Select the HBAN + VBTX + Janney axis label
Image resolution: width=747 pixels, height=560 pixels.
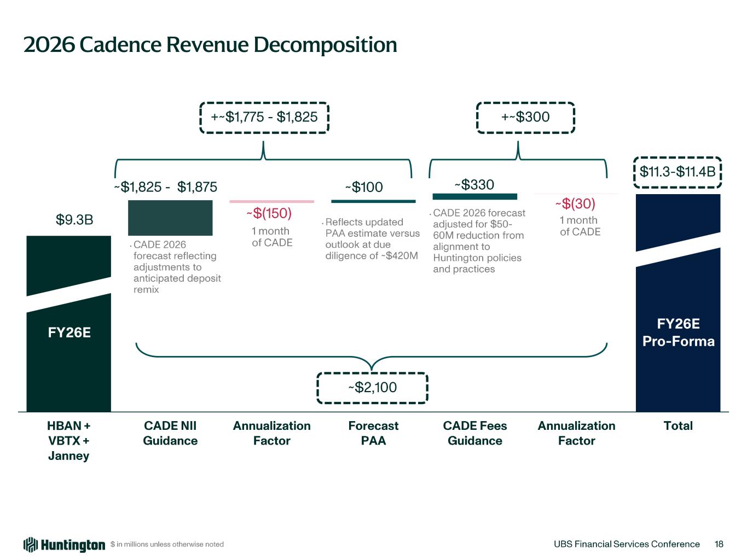(68, 441)
